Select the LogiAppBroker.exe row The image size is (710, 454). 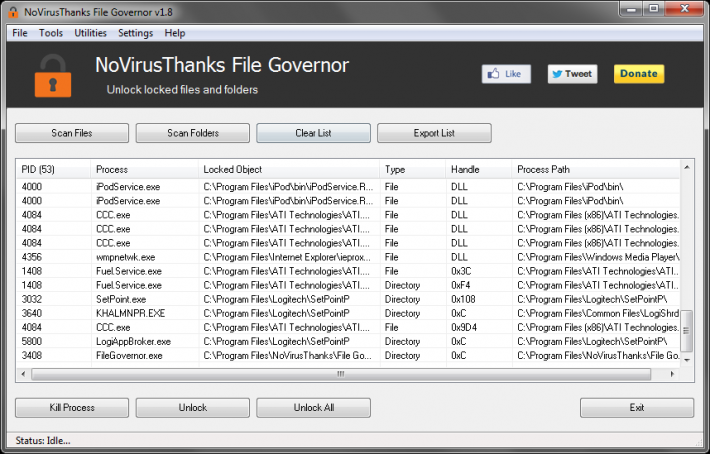(348, 341)
